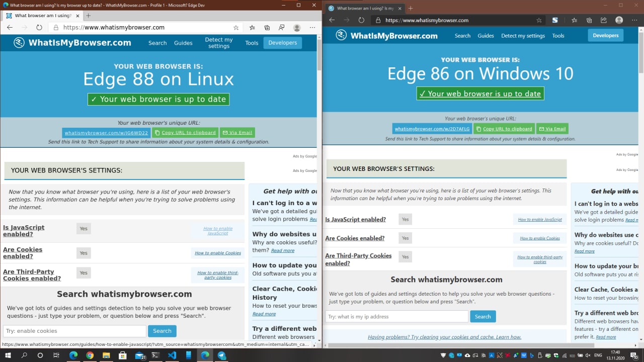
Task: Open File Explorer from taskbar
Action: (x=106, y=355)
